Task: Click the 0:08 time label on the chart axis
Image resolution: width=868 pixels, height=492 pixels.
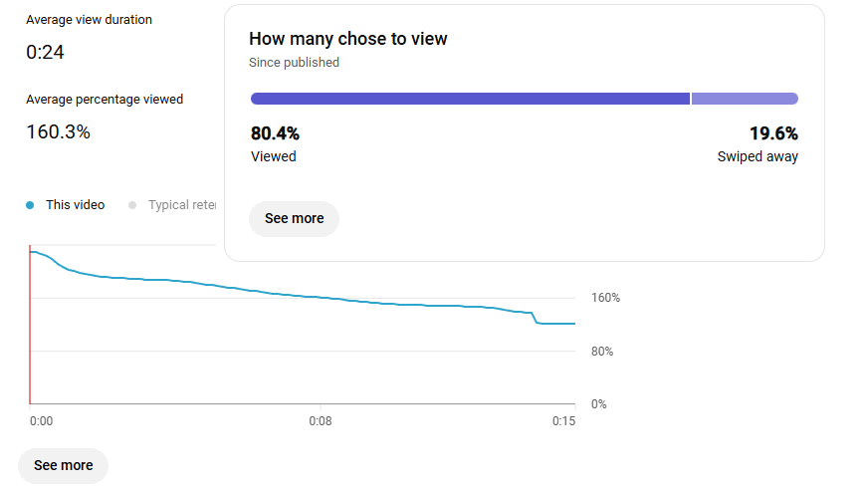Action: click(321, 421)
